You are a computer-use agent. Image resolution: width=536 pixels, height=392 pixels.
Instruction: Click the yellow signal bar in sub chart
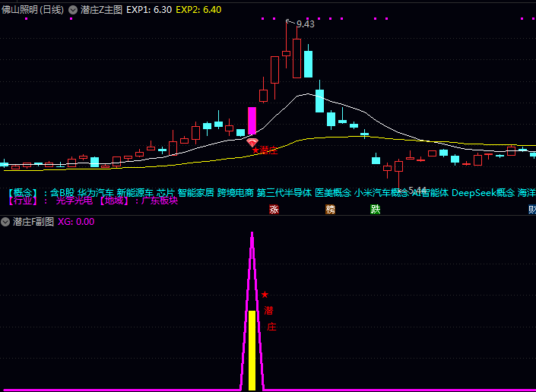[252, 350]
